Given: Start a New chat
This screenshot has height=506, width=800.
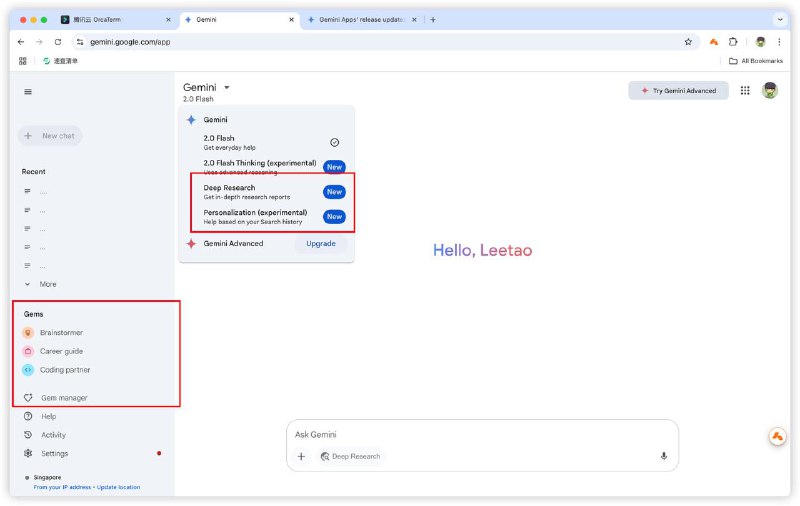Looking at the screenshot, I should click(x=51, y=136).
